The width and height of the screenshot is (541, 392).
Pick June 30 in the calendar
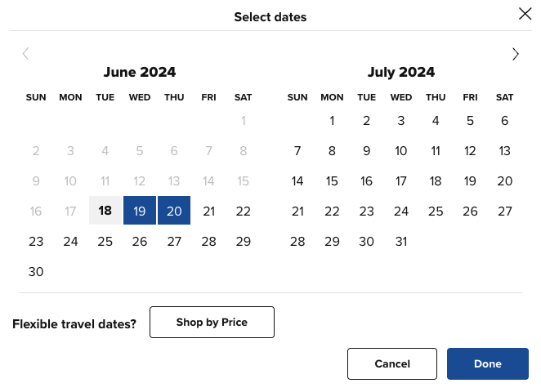coord(36,271)
